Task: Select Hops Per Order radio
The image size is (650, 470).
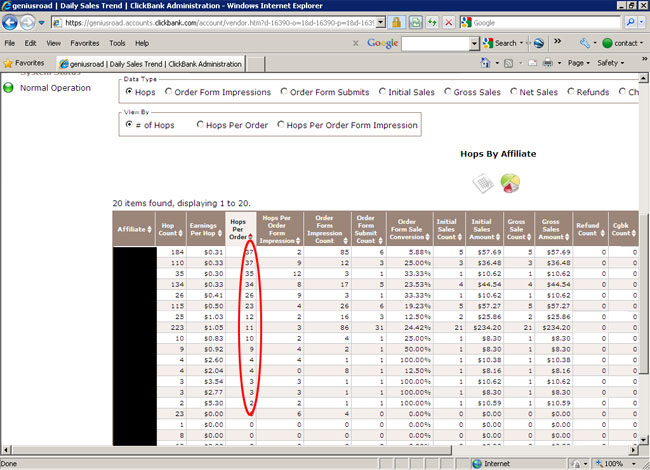Action: tap(200, 124)
